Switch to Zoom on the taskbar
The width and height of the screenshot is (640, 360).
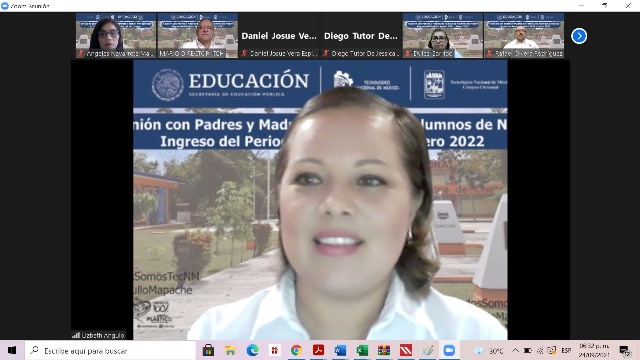coord(449,350)
